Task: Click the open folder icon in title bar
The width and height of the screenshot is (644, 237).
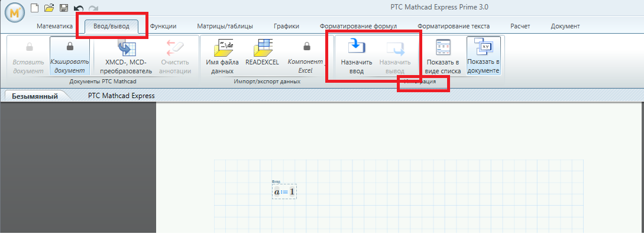Action: tap(49, 8)
